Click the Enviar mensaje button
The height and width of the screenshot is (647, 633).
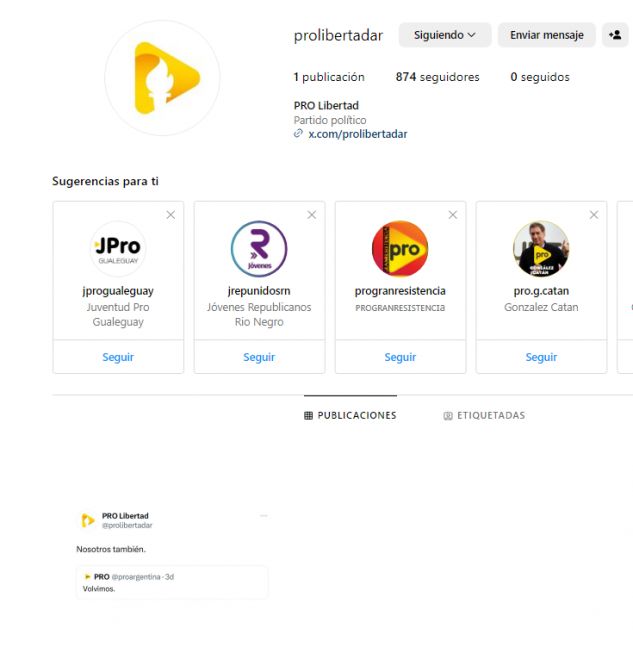[x=547, y=35]
